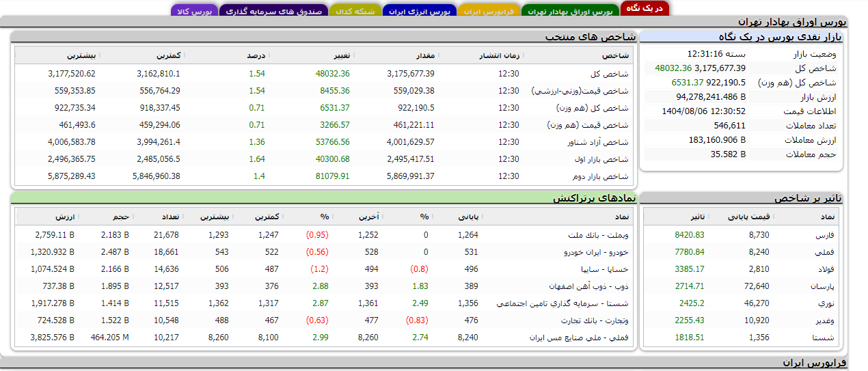
Task: Click the ارزش column header in top trades
Action: [66, 217]
